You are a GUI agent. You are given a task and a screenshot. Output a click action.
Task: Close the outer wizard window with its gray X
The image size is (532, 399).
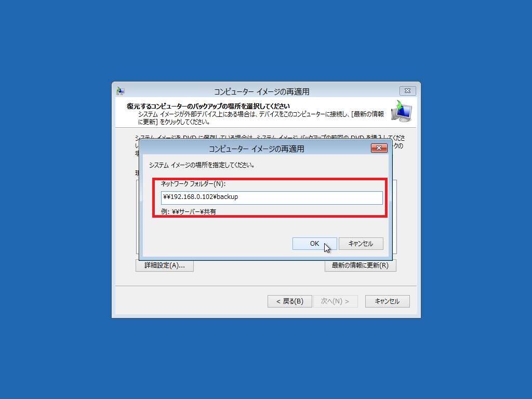(407, 90)
